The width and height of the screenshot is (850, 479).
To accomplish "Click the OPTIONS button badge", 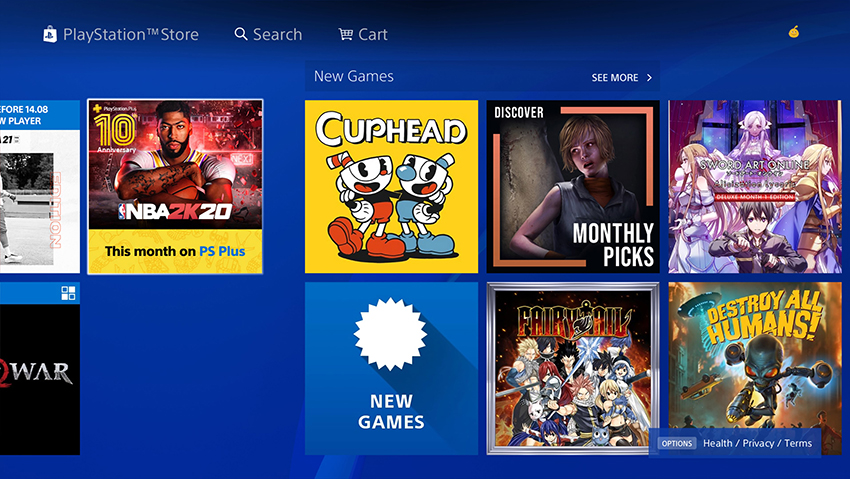I will click(677, 443).
